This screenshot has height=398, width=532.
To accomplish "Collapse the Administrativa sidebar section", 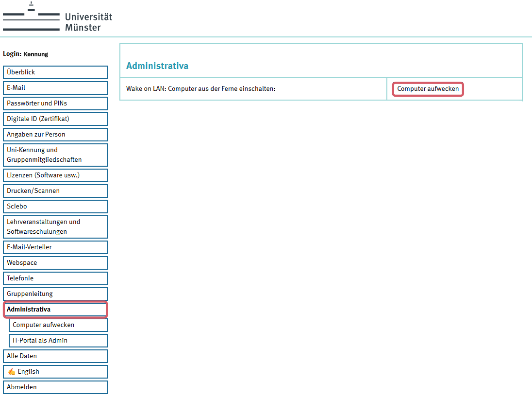I will [55, 310].
